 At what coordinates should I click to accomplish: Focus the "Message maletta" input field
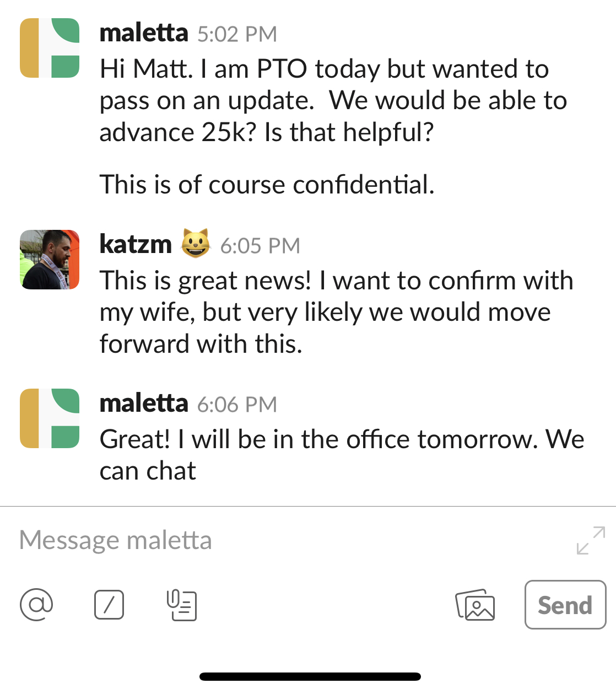point(275,540)
